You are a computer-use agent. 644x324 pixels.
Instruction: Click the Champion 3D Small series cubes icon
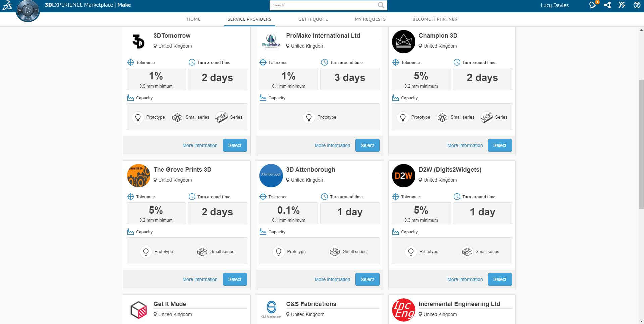(442, 117)
